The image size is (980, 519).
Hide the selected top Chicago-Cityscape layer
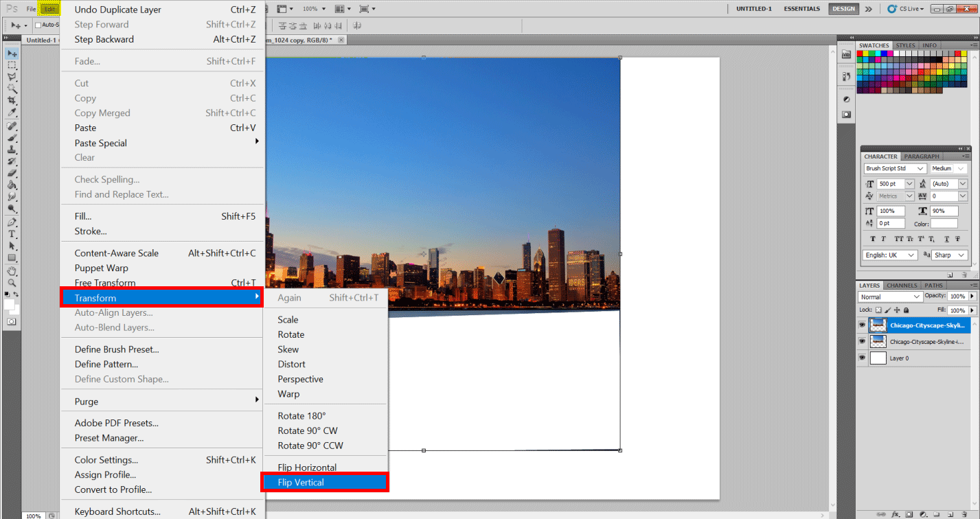click(863, 325)
